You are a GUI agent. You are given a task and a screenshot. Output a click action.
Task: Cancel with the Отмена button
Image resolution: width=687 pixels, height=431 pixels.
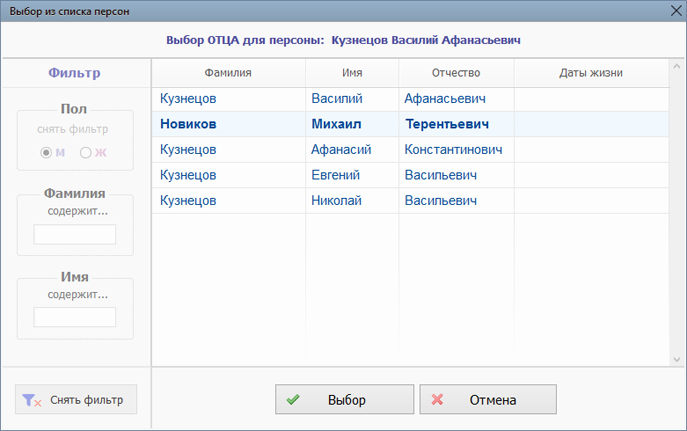click(x=488, y=399)
